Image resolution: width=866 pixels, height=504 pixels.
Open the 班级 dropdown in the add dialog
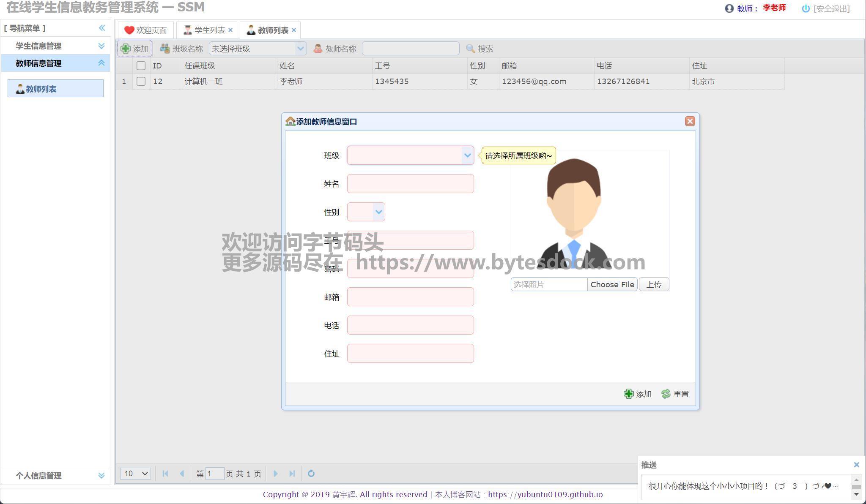point(467,155)
